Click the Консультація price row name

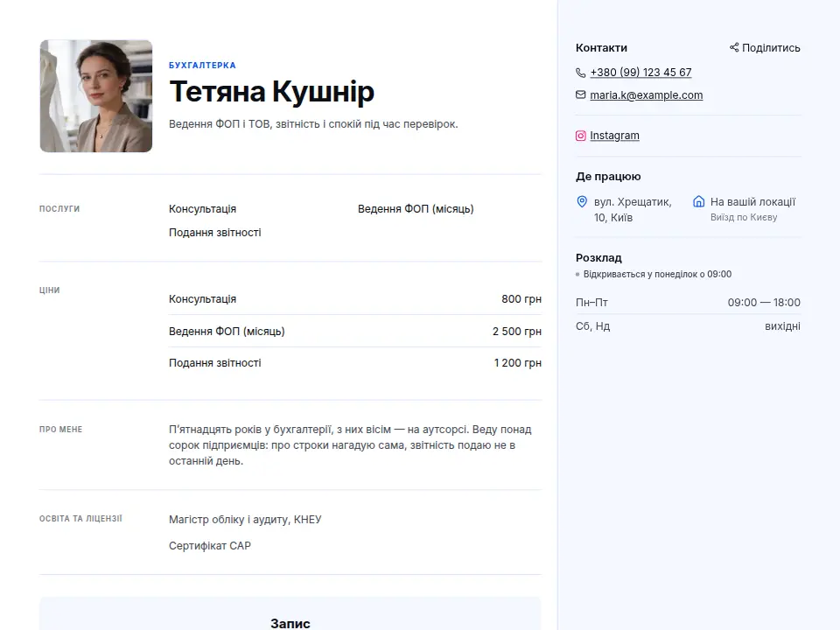[x=202, y=299]
